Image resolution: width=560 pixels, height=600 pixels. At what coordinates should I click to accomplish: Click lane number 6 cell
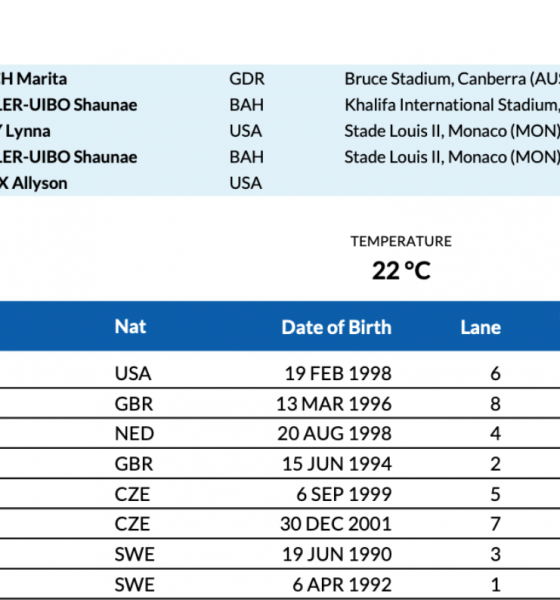click(495, 373)
